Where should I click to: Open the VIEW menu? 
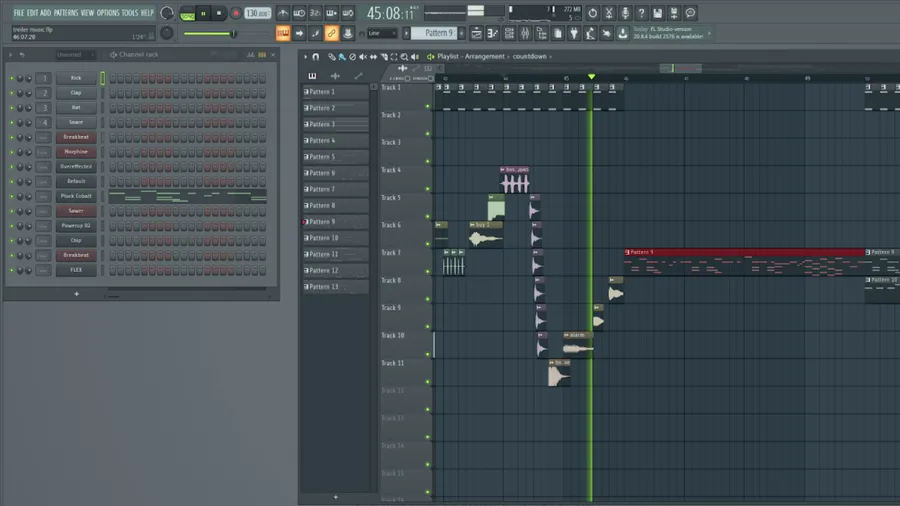[87, 13]
